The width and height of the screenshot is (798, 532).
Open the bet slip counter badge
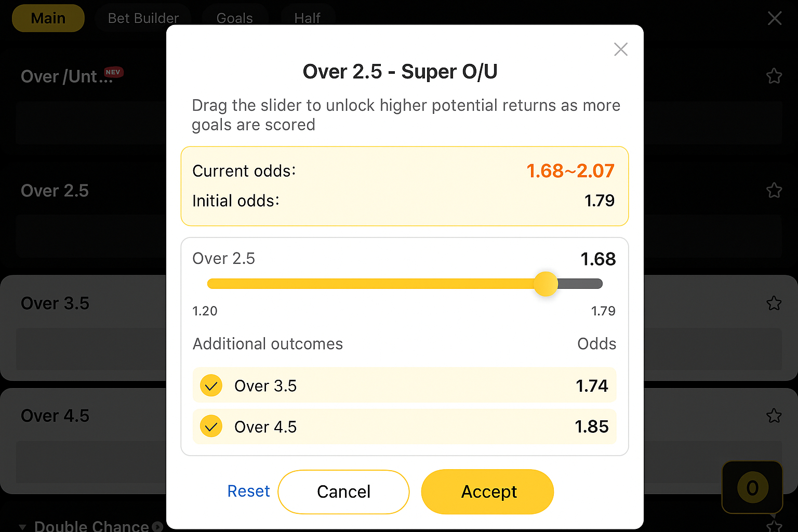coord(752,487)
